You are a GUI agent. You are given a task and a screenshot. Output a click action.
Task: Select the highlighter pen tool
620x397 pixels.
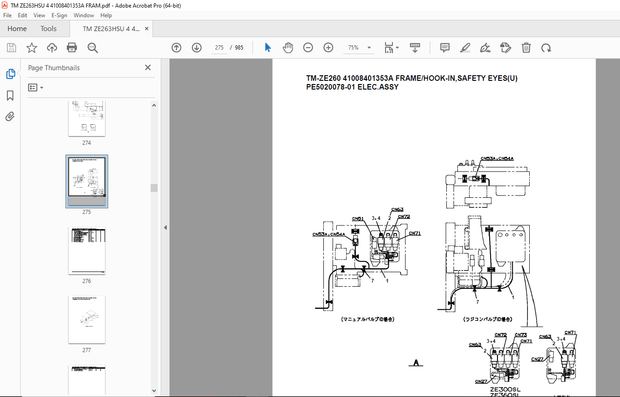[465, 48]
